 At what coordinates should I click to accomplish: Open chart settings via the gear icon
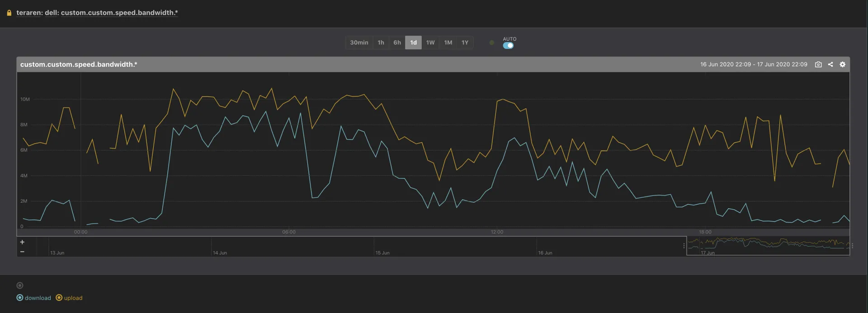tap(842, 65)
